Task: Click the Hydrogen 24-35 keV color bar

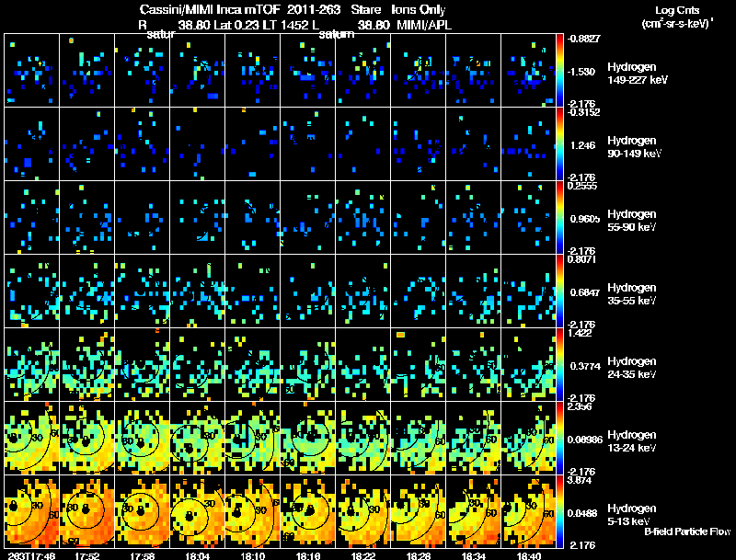Action: pyautogui.click(x=559, y=365)
